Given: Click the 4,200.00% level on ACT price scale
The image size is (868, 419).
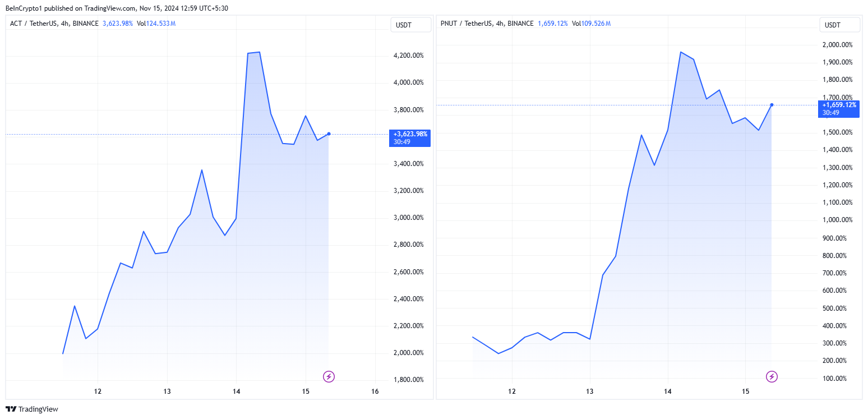Looking at the screenshot, I should click(x=409, y=56).
